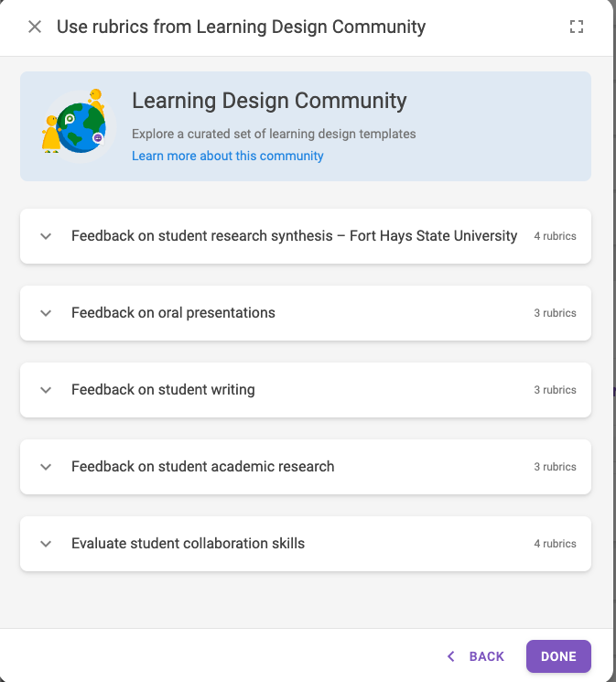Screen dimensions: 616x682
Task: Select Feedback on student academic research title
Action: point(202,466)
